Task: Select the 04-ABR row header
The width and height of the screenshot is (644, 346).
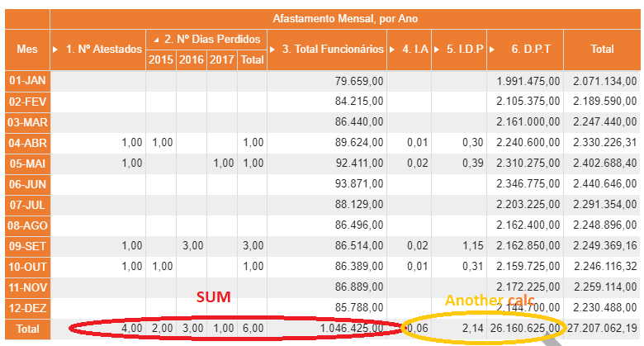Action: coord(27,143)
